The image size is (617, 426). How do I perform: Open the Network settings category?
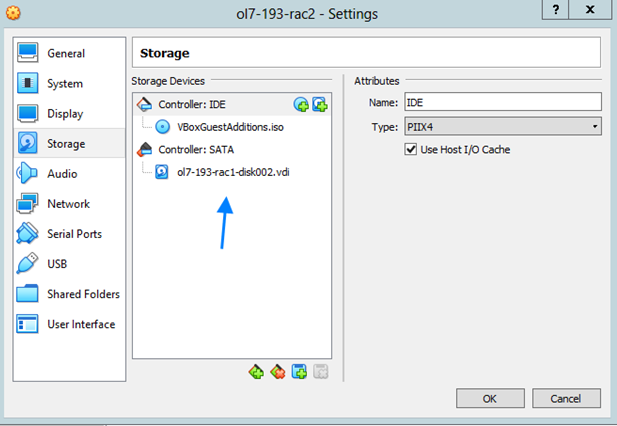pos(69,204)
